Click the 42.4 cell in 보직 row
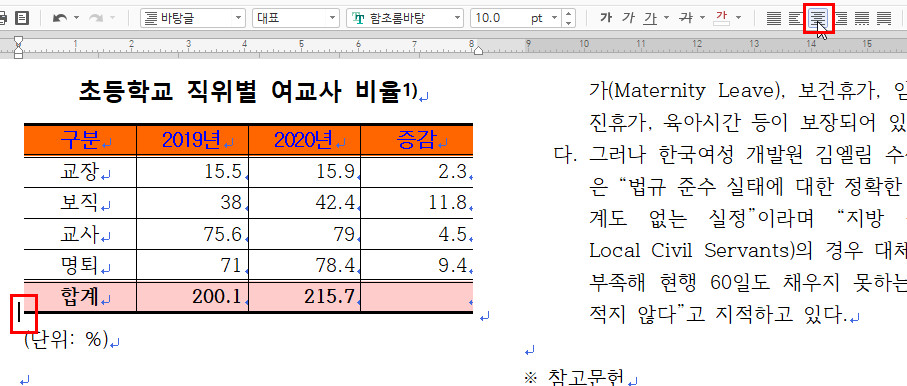Screen dimensions: 907x386 click(305, 203)
